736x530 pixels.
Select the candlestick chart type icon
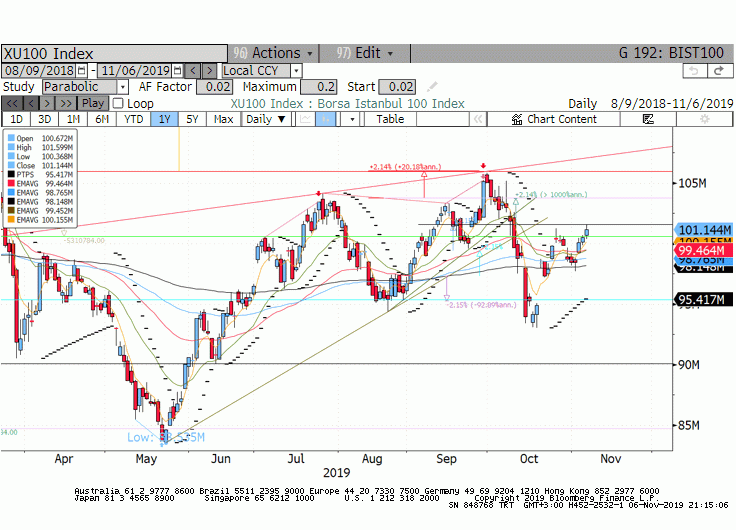pos(325,119)
